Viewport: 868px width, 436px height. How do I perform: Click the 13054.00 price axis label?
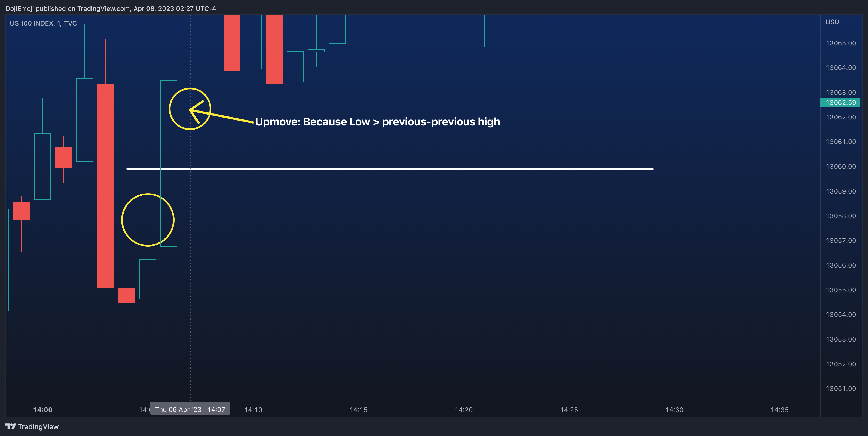(x=841, y=315)
